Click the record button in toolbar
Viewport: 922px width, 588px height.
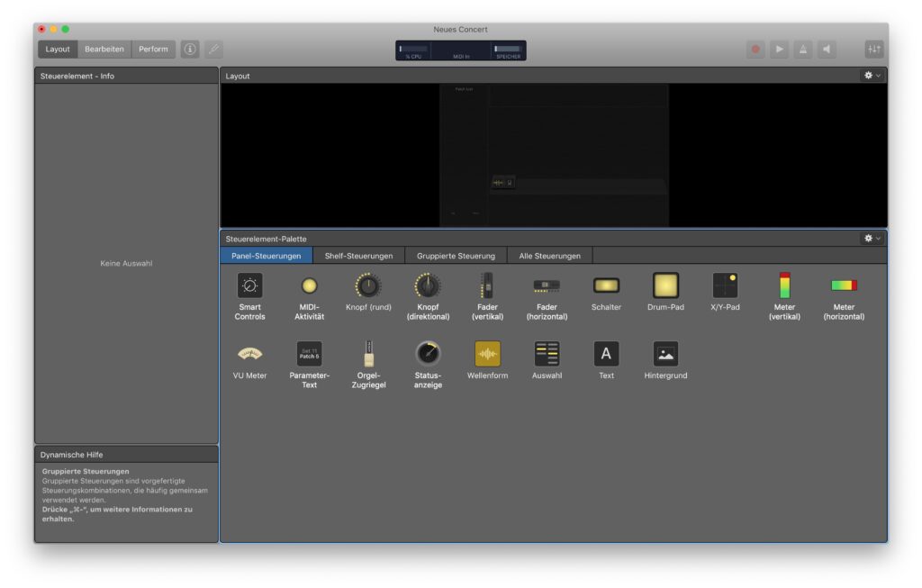tap(755, 50)
